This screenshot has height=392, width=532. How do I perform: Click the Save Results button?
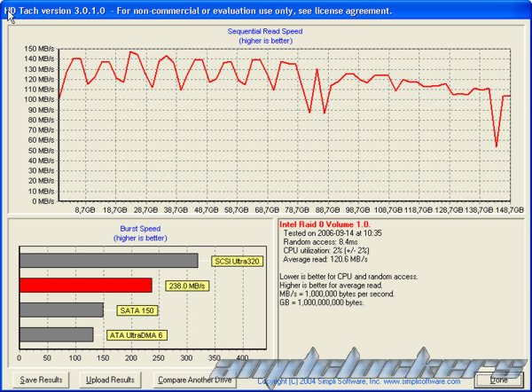(41, 380)
